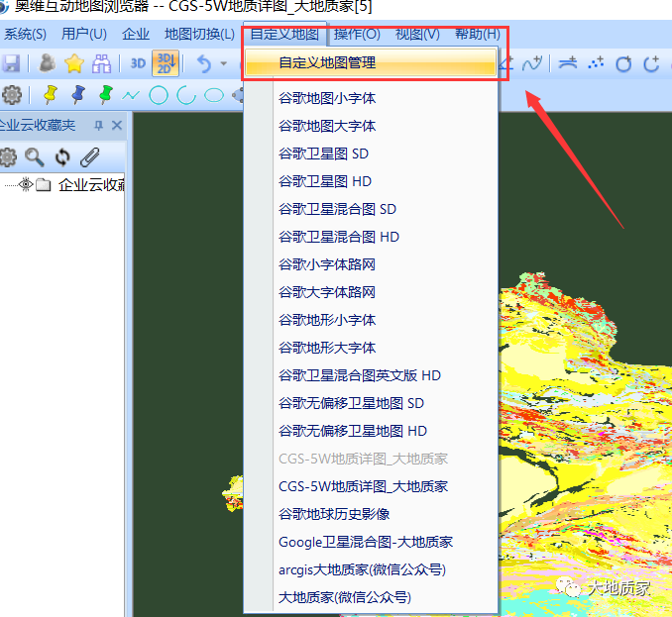Open the 用户(U) menu

pos(84,34)
